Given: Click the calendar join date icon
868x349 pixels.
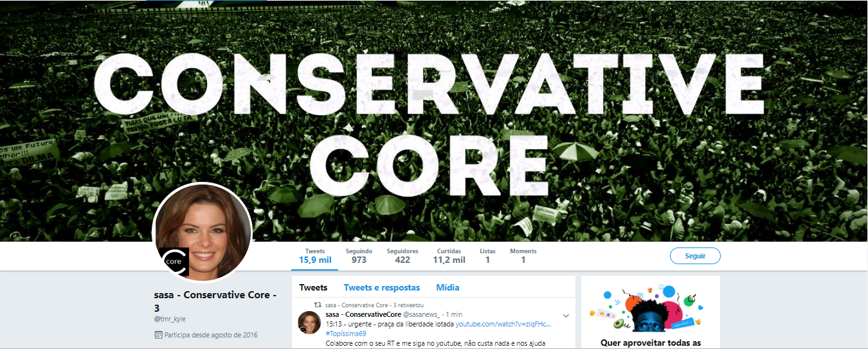Looking at the screenshot, I should 159,335.
